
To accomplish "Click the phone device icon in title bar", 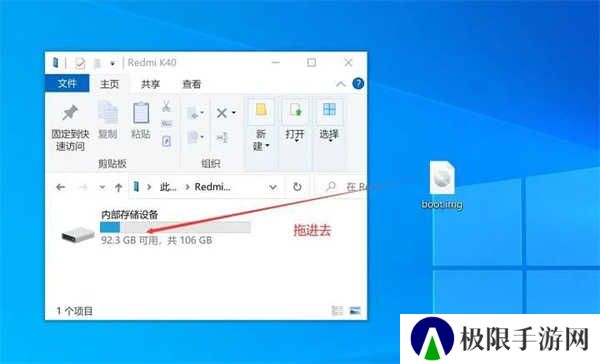I will (x=55, y=62).
